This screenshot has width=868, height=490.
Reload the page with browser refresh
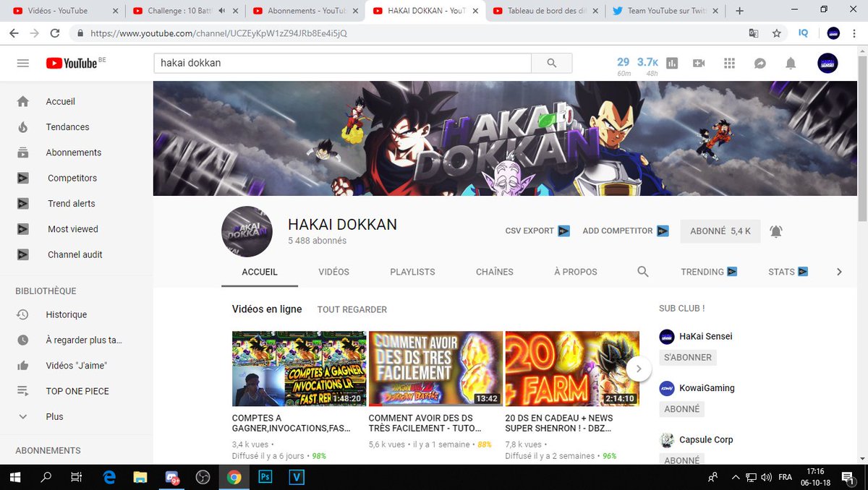pos(55,33)
